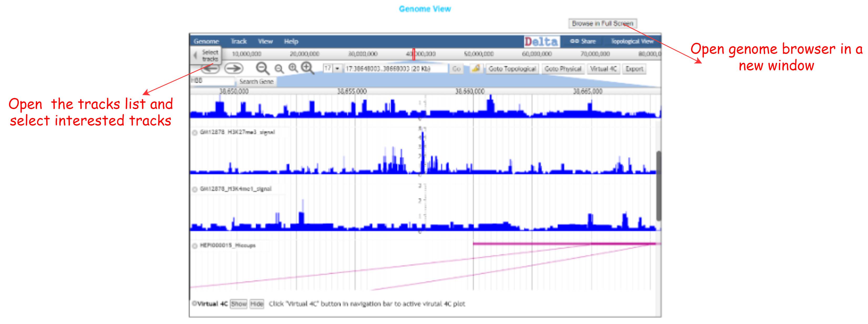Click Goto Physical button
Image resolution: width=868 pixels, height=324 pixels.
(x=563, y=69)
